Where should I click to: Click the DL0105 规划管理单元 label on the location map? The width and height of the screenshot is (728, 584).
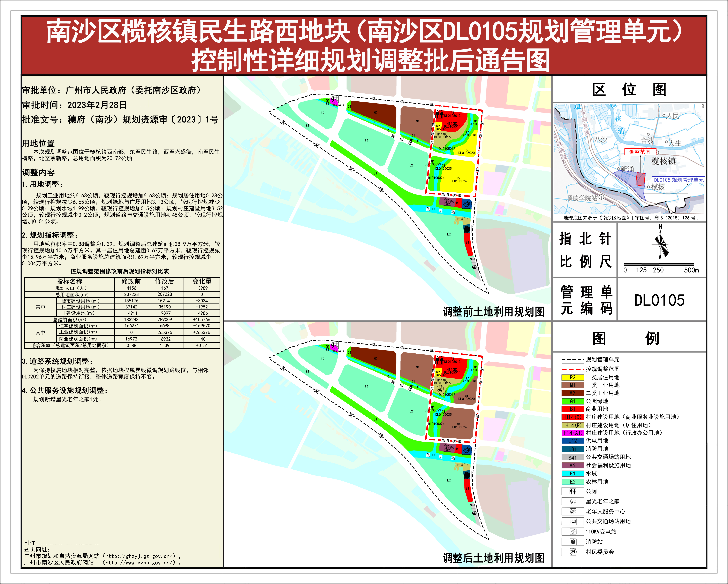679,180
